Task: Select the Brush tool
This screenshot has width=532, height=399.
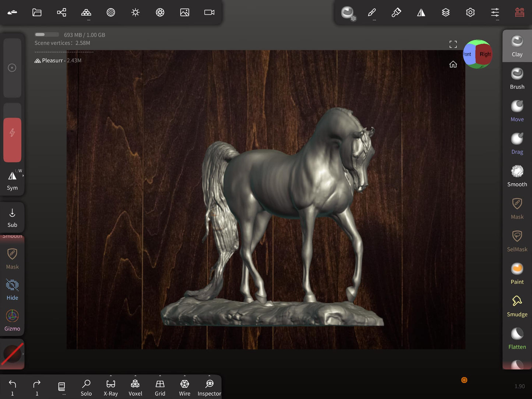Action: tap(517, 78)
